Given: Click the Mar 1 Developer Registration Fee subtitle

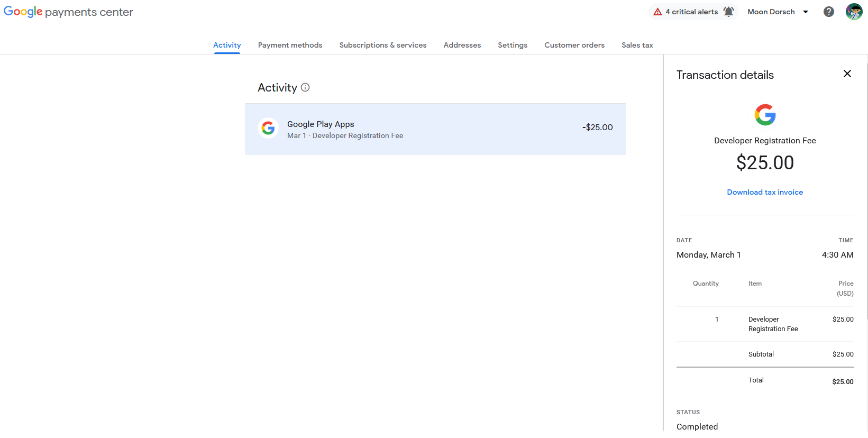Looking at the screenshot, I should click(x=345, y=136).
